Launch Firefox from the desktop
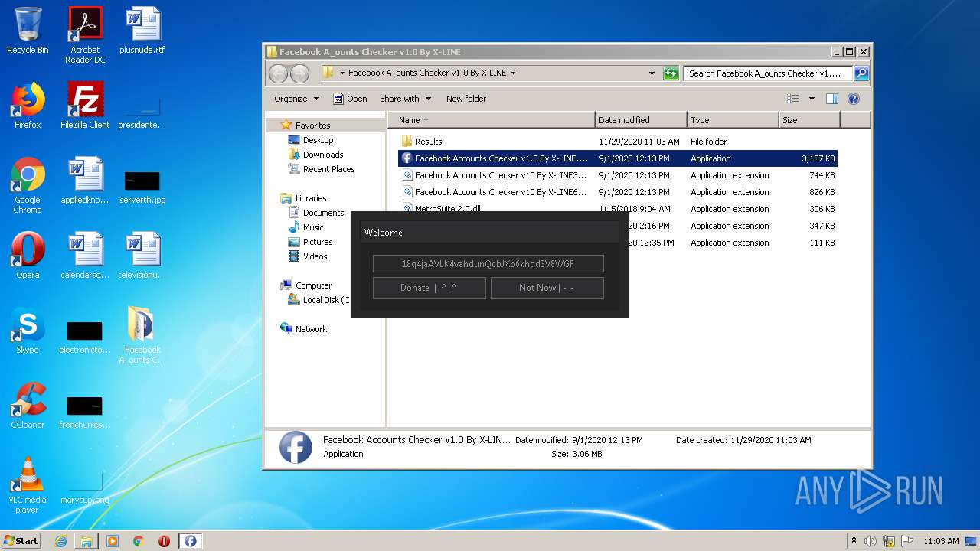 point(28,106)
